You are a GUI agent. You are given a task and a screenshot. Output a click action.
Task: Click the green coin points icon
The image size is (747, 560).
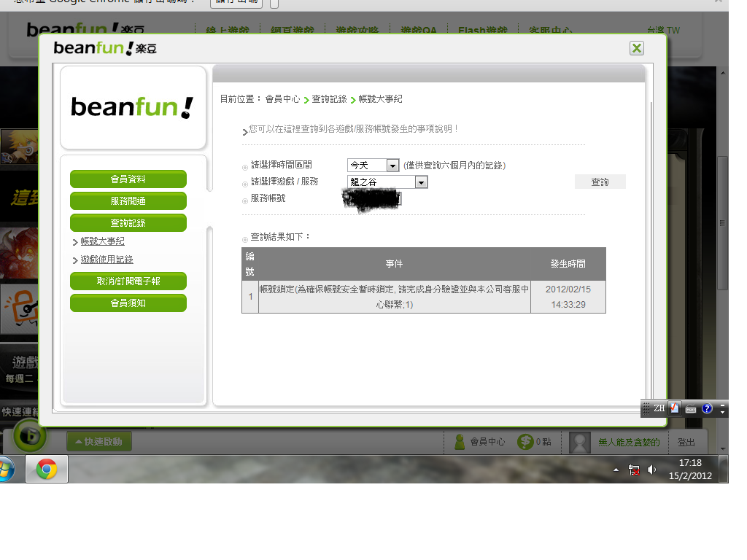point(525,442)
